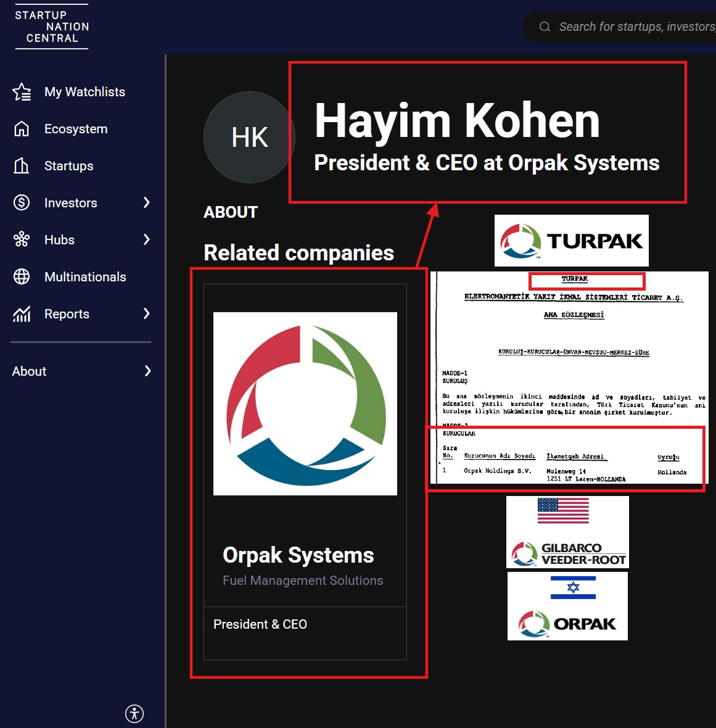
Task: Open the Multinationals page
Action: (85, 277)
